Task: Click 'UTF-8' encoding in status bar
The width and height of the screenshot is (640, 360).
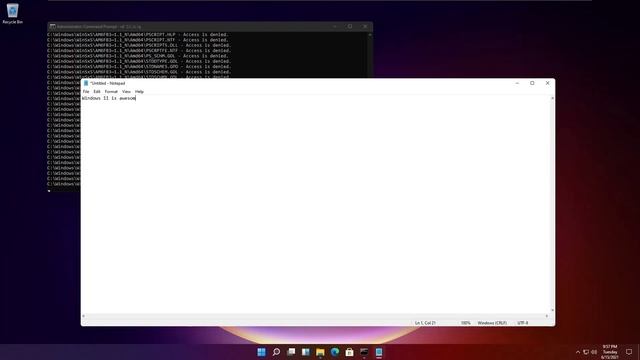Action: pyautogui.click(x=522, y=323)
